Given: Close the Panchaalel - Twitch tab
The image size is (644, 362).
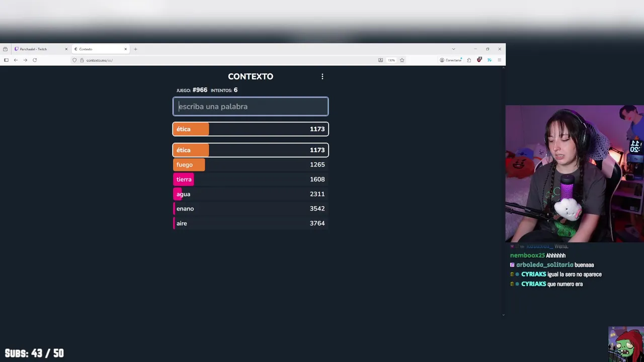Looking at the screenshot, I should (x=66, y=49).
